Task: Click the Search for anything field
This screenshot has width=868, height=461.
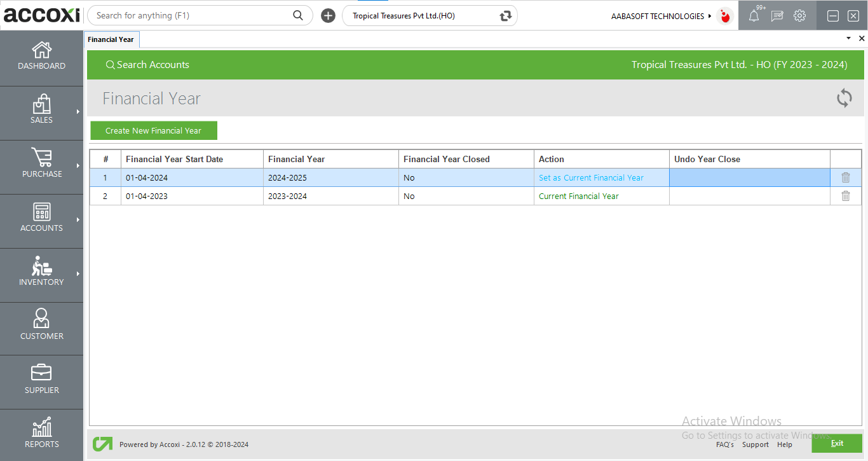Action: (x=191, y=16)
